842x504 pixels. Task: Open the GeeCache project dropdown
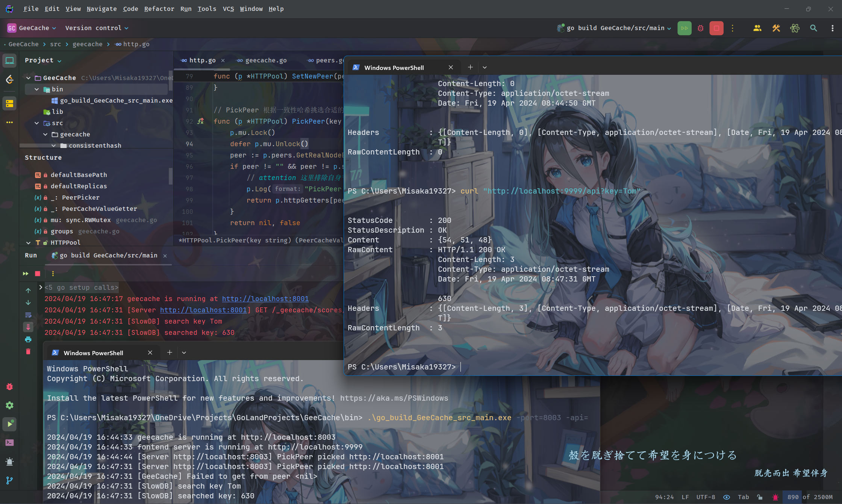coord(32,28)
